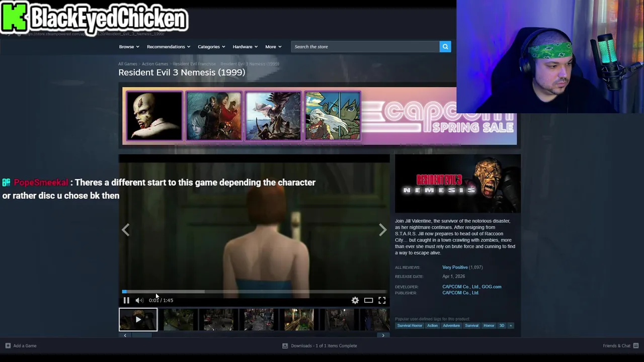
Task: Click the Nemesis face banner tile
Action: pos(154,116)
